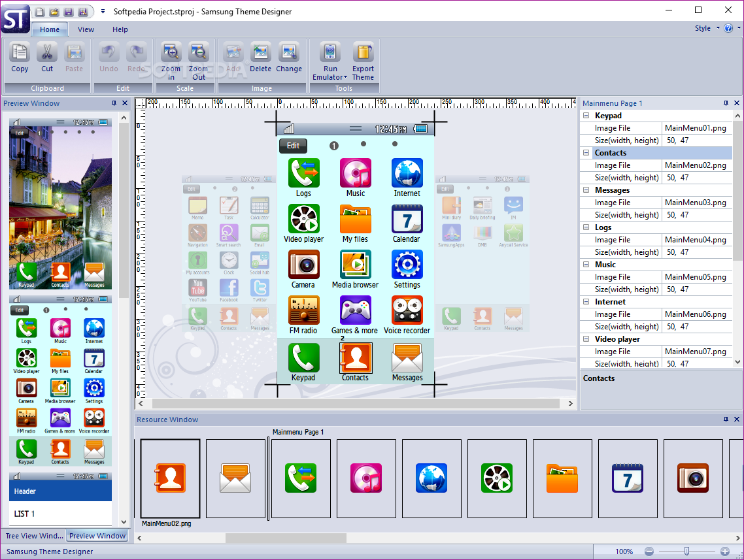Click the zoom slider handle in status bar
Screen dimensions: 744x560
click(x=686, y=551)
